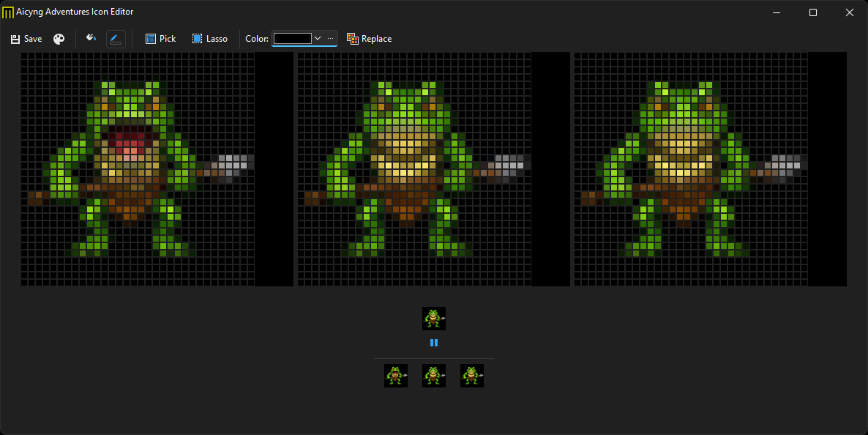Minimize the Icon Editor window
The width and height of the screenshot is (868, 435).
pyautogui.click(x=777, y=12)
